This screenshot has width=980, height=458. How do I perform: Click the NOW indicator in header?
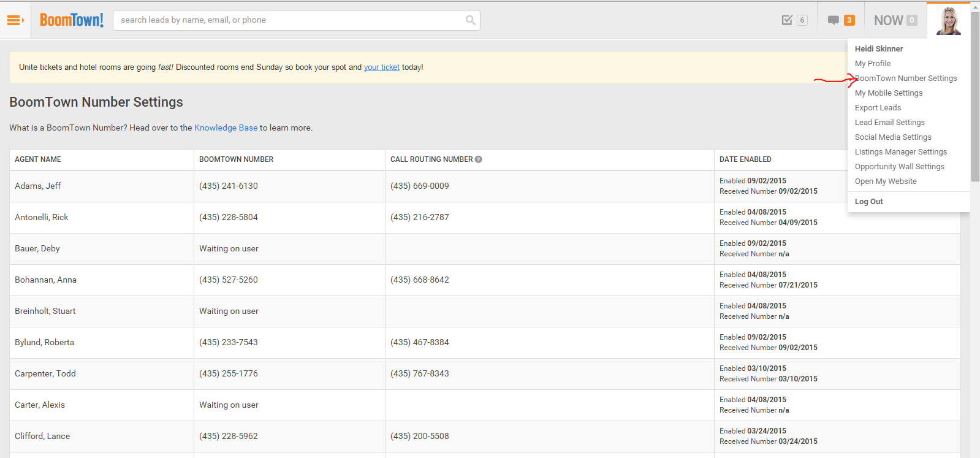pyautogui.click(x=895, y=20)
